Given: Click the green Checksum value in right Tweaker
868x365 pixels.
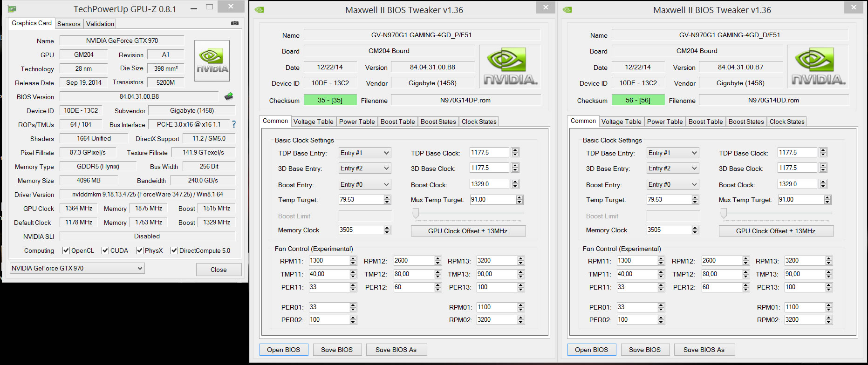Looking at the screenshot, I should 638,100.
